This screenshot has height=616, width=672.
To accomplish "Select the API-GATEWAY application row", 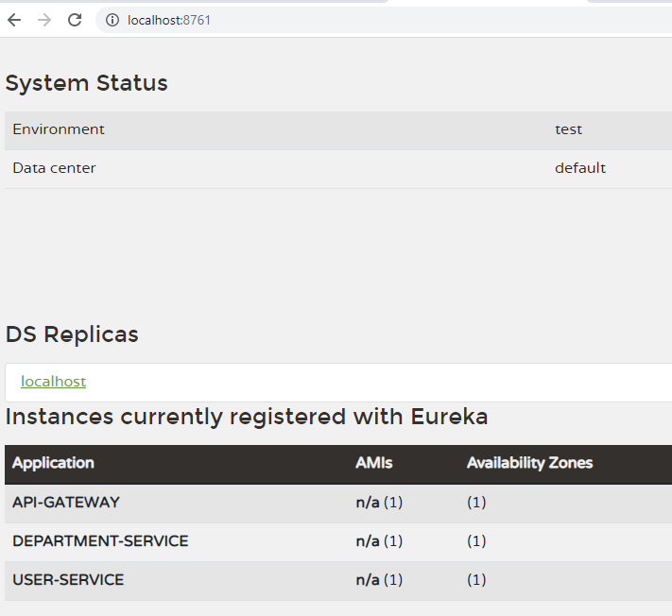I will 66,503.
